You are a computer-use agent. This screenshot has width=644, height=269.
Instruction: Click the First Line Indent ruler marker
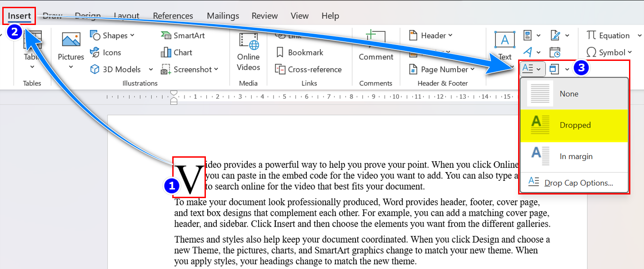point(174,93)
